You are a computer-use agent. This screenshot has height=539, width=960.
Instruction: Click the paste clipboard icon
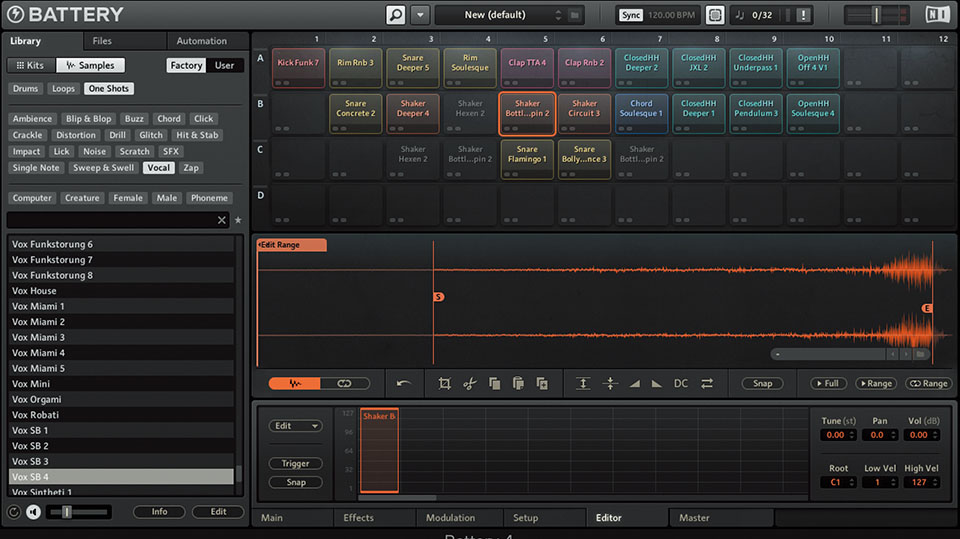pyautogui.click(x=518, y=383)
